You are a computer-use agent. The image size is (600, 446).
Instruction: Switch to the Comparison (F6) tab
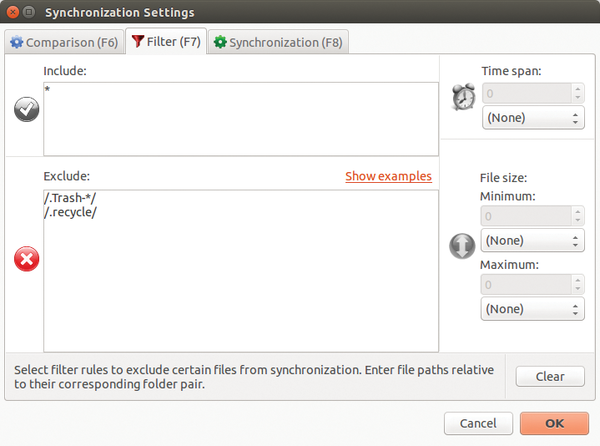[64, 42]
